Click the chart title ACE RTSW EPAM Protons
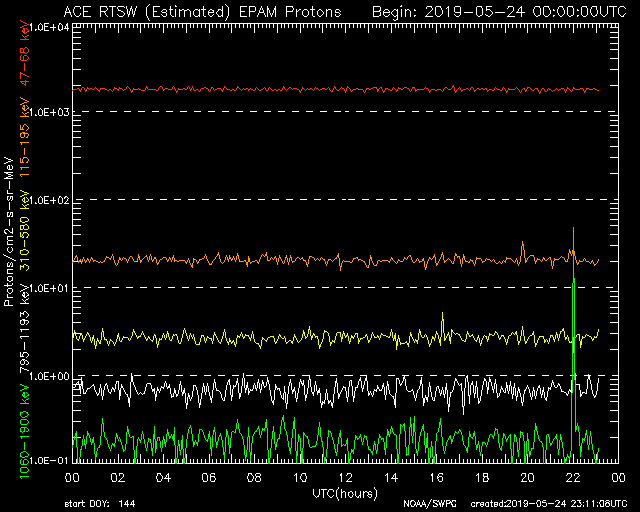The width and height of the screenshot is (640, 512). tap(200, 11)
